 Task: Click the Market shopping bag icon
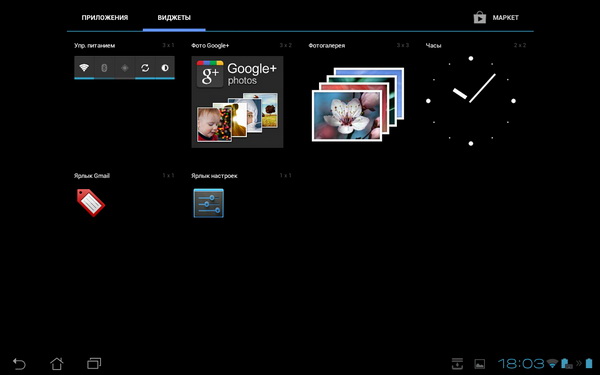(479, 18)
